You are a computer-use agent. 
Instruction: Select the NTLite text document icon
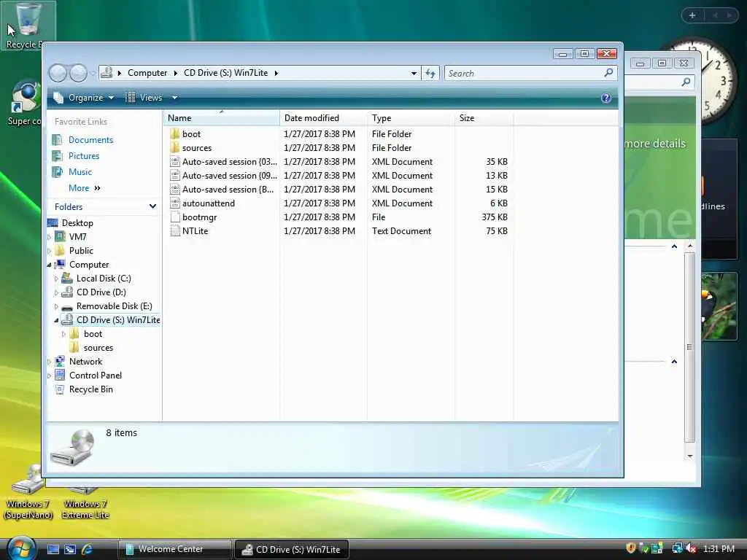[x=175, y=230]
